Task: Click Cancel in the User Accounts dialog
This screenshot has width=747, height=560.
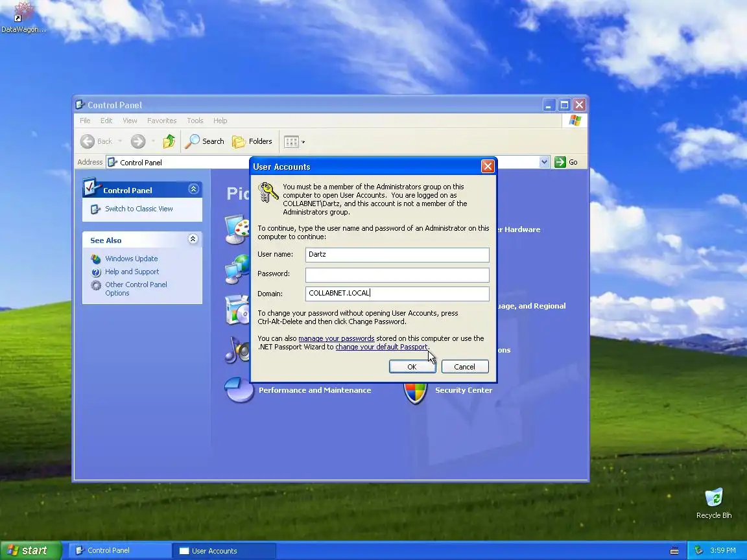Action: coord(464,367)
